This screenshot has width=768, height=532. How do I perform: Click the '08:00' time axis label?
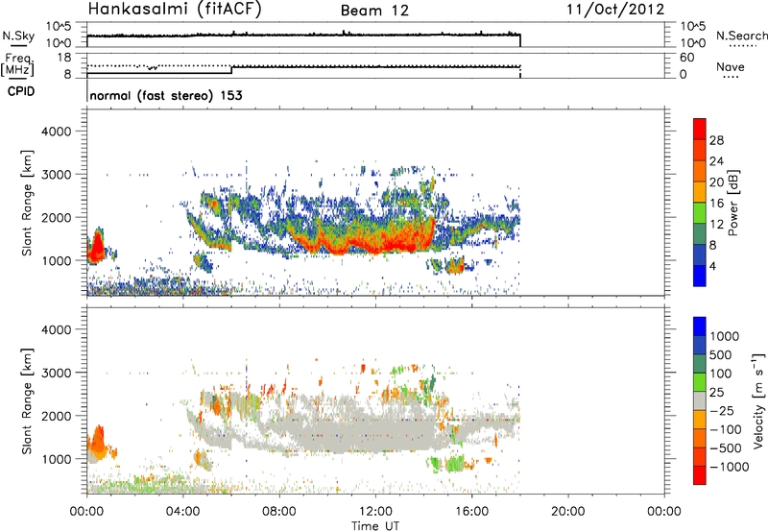279,512
